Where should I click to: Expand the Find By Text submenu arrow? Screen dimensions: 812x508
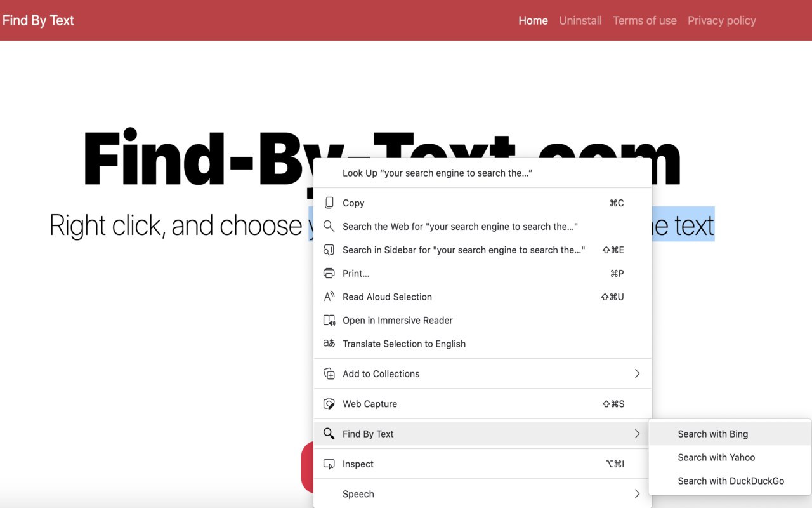tap(637, 434)
